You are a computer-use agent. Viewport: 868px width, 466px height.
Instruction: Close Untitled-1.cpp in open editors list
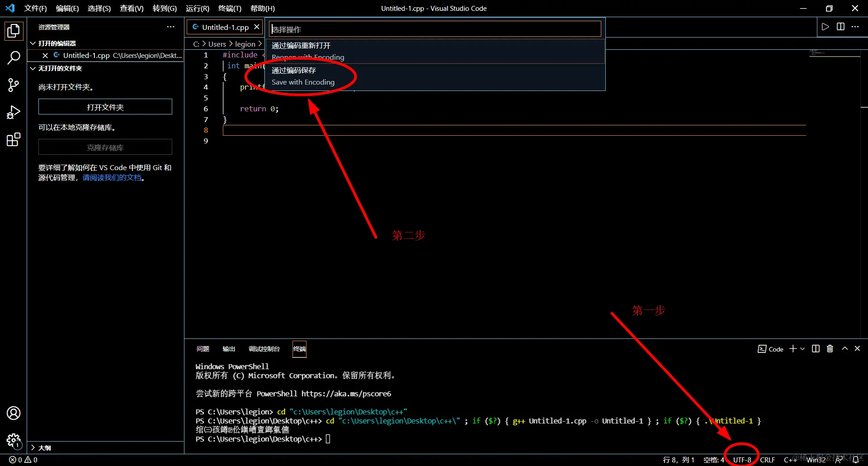coord(45,55)
